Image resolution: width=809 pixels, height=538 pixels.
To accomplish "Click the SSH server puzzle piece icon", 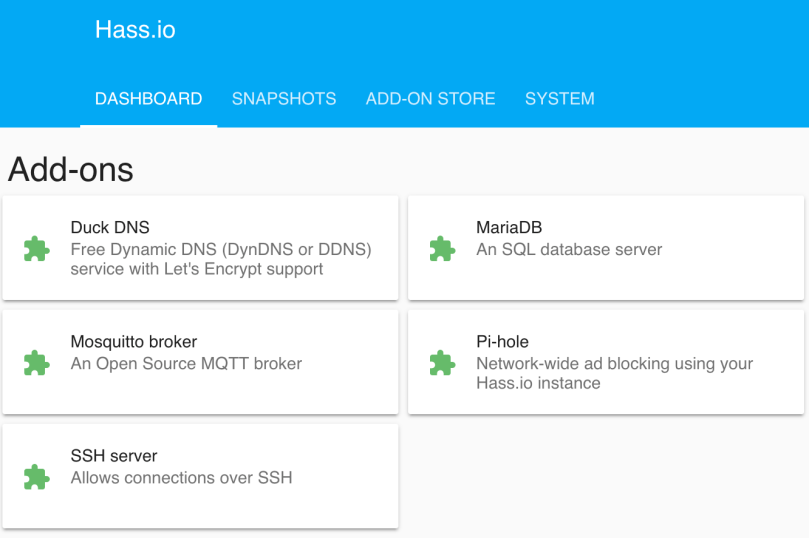I will pos(37,477).
